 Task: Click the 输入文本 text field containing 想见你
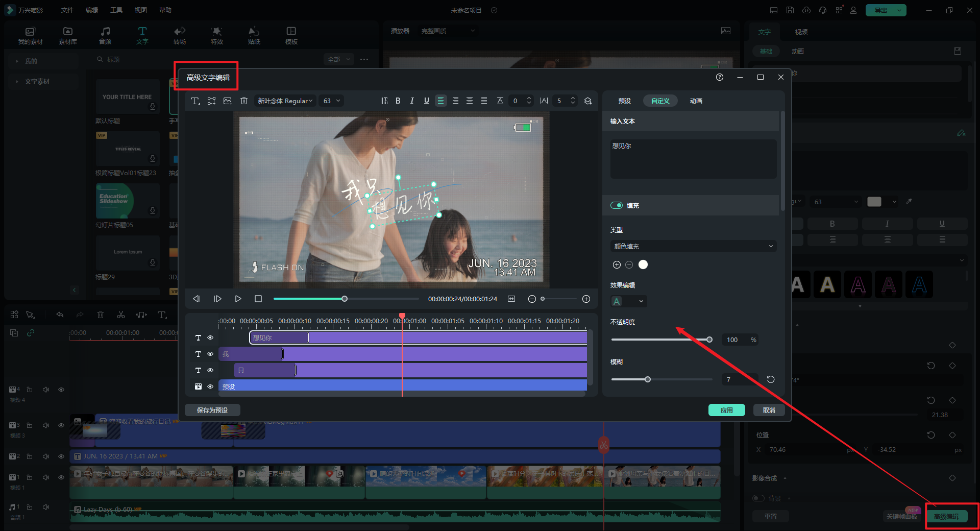[x=693, y=159]
